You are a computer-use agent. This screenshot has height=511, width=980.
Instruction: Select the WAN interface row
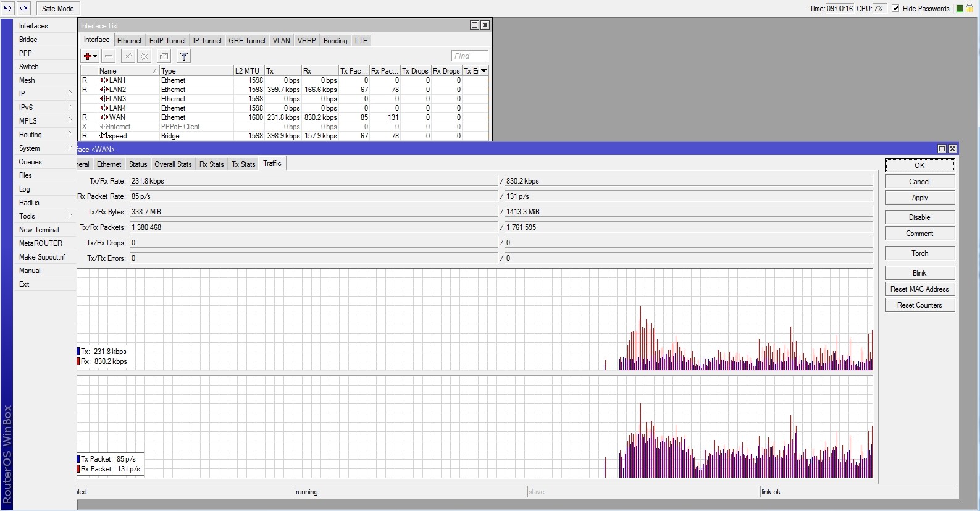[x=117, y=117]
